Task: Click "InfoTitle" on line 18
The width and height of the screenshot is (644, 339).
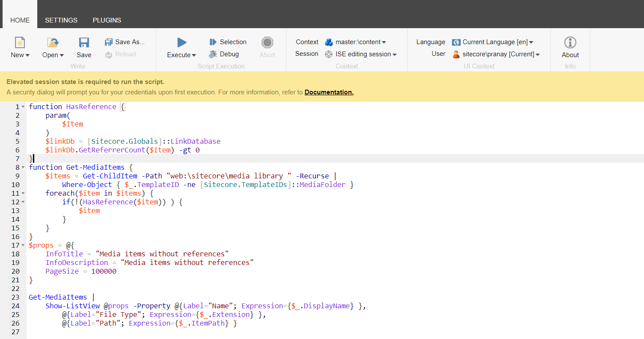Action: coord(64,254)
